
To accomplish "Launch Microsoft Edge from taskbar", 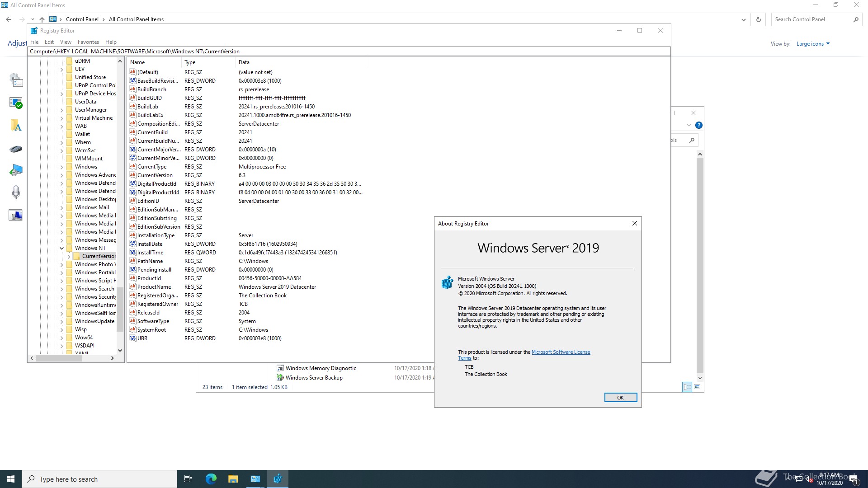I will (x=211, y=479).
